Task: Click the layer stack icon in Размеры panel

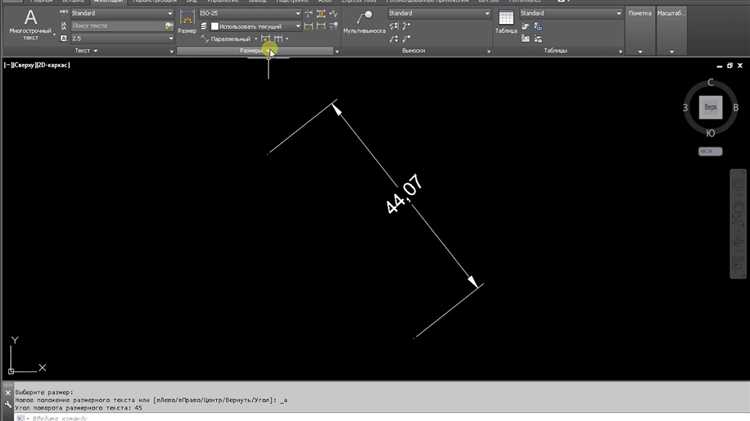Action: pos(204,26)
